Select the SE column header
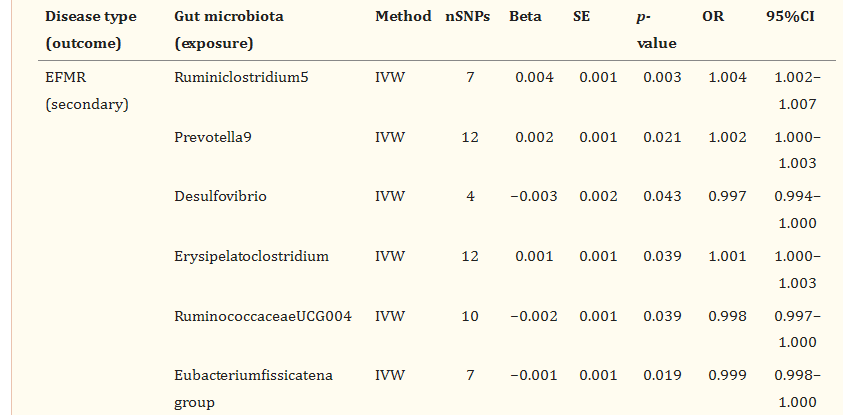 click(581, 17)
